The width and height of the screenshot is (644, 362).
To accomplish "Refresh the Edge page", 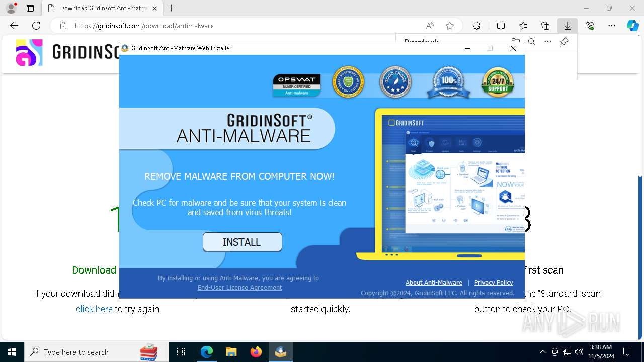I will pos(36,26).
